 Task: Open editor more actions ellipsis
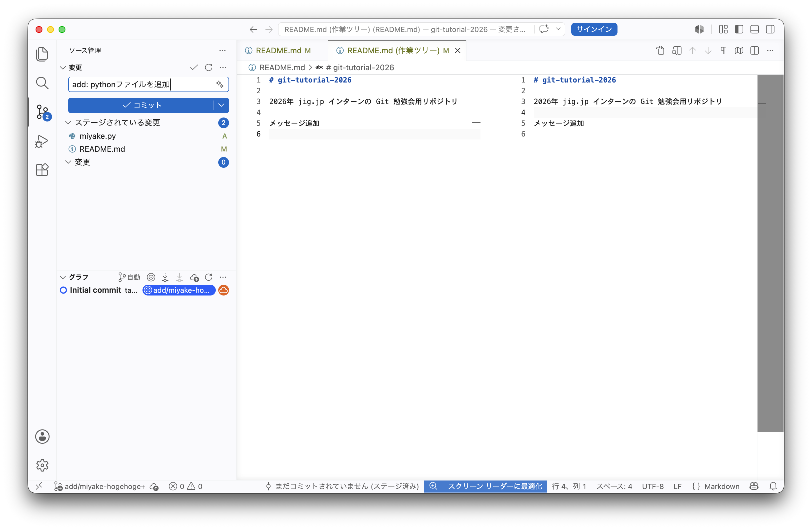(x=770, y=50)
